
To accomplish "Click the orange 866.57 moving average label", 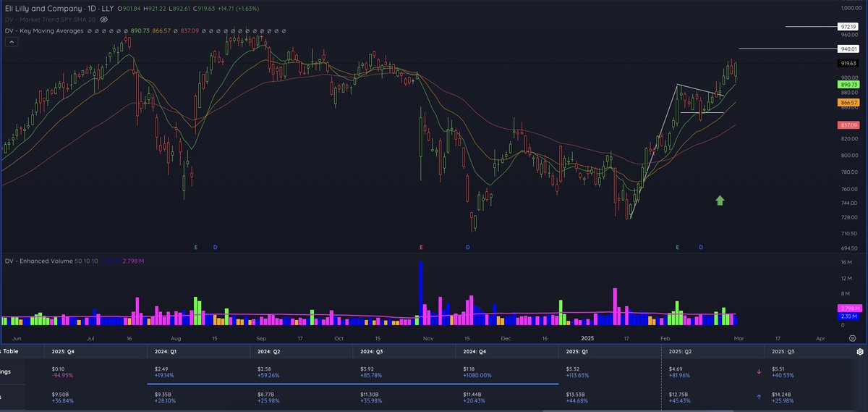I will 848,104.
